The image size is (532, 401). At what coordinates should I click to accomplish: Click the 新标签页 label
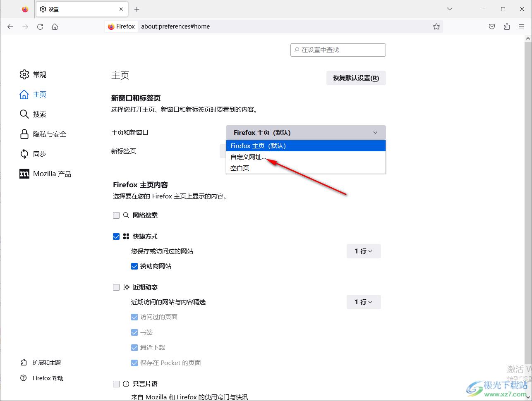pos(124,151)
